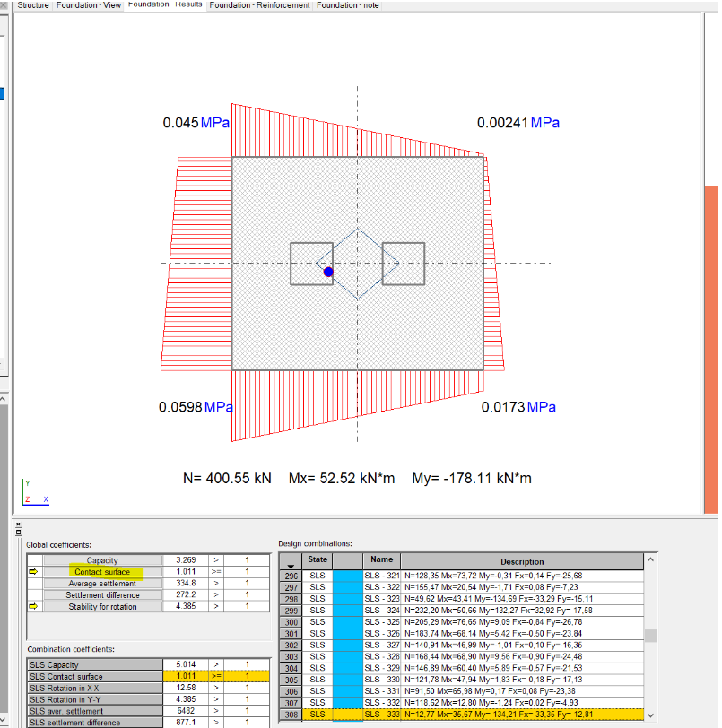Close the coefficients panel with its x icon
Image resolution: width=722 pixels, height=728 pixels.
tap(18, 524)
